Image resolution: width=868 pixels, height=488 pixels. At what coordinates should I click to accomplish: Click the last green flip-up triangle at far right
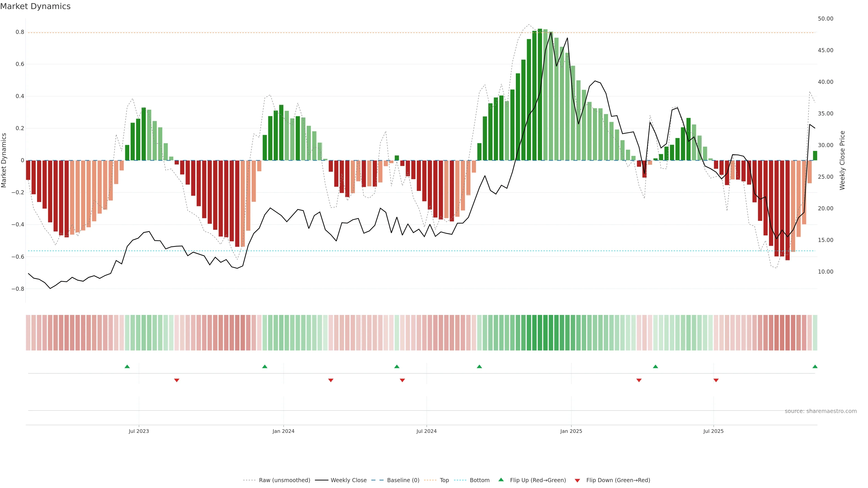coord(815,366)
